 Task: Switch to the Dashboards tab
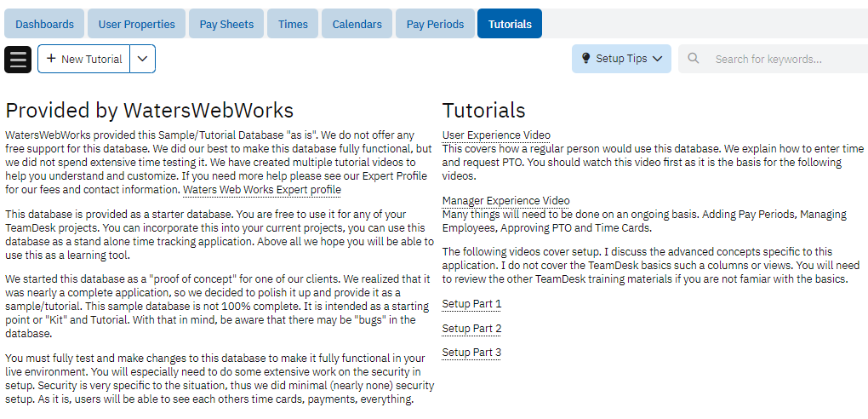click(44, 24)
